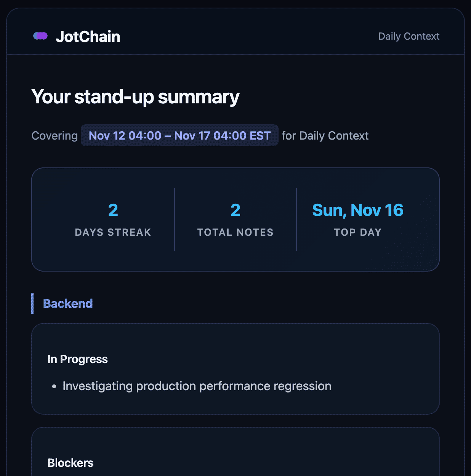The height and width of the screenshot is (476, 471).
Task: Click the Total Notes counter
Action: pyautogui.click(x=235, y=220)
